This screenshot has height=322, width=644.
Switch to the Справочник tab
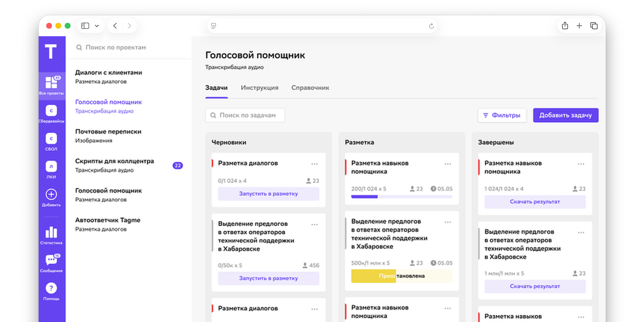tap(310, 88)
